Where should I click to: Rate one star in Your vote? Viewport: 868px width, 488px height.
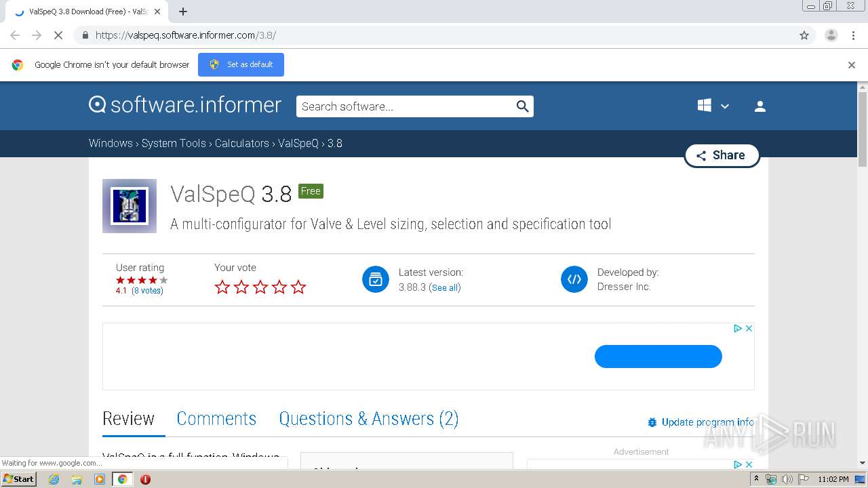pyautogui.click(x=222, y=287)
